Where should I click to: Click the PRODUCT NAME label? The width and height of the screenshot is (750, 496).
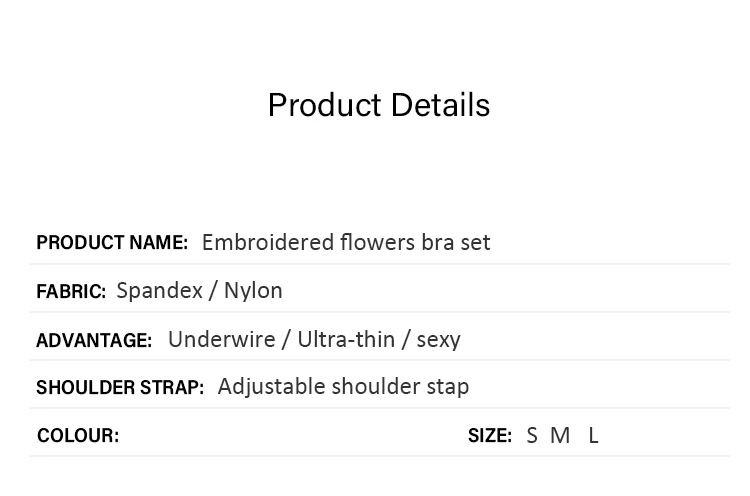112,242
